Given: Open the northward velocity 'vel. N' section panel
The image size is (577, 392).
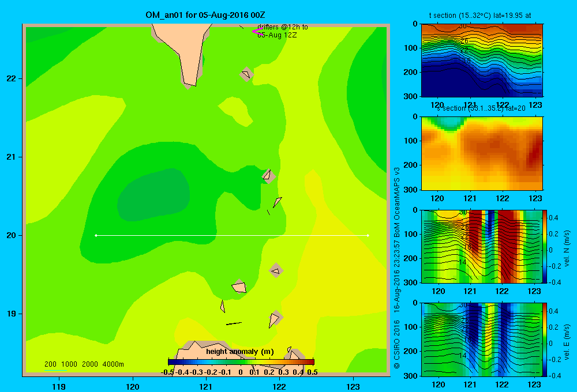Looking at the screenshot, I should (x=482, y=246).
